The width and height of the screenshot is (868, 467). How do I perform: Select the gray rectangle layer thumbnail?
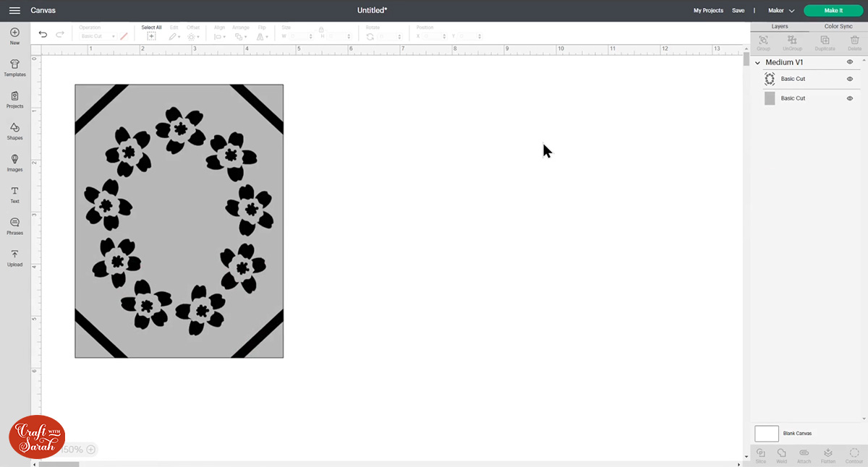click(770, 98)
